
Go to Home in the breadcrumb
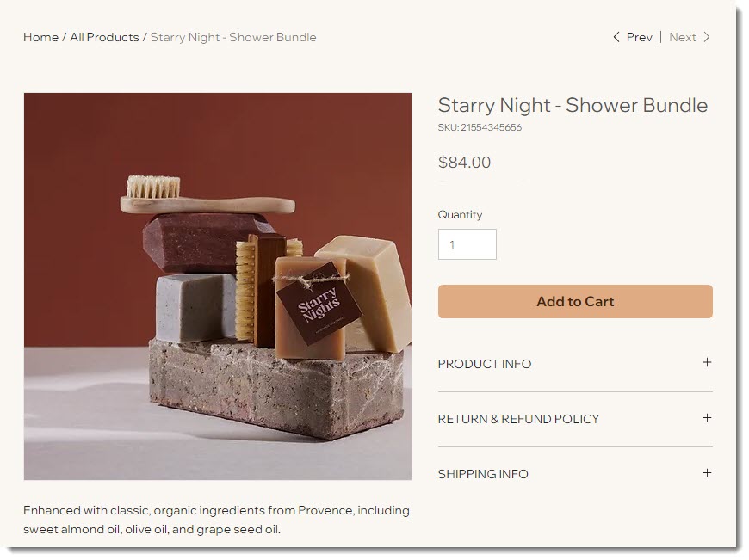point(41,37)
